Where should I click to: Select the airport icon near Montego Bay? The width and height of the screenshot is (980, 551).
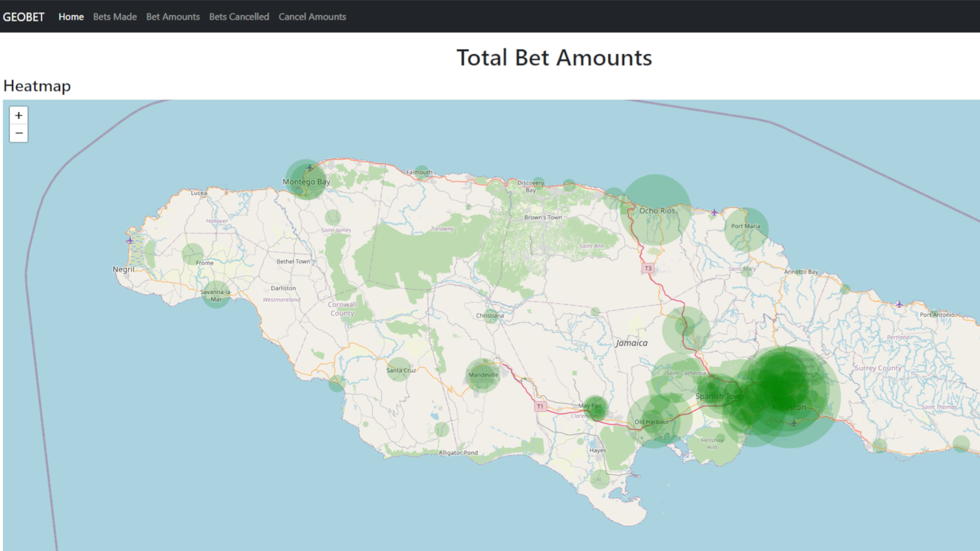click(309, 167)
